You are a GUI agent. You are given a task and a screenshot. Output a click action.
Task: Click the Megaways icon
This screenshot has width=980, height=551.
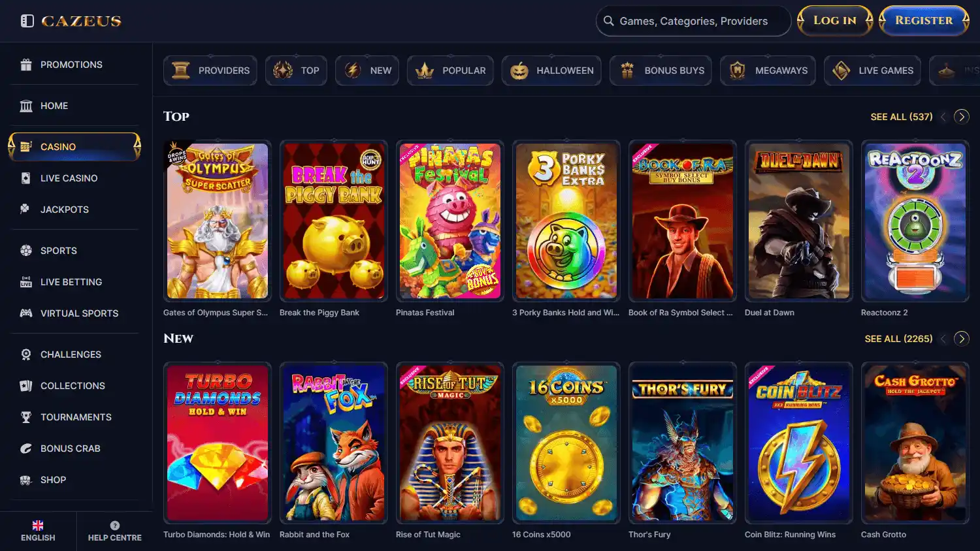[x=738, y=71]
